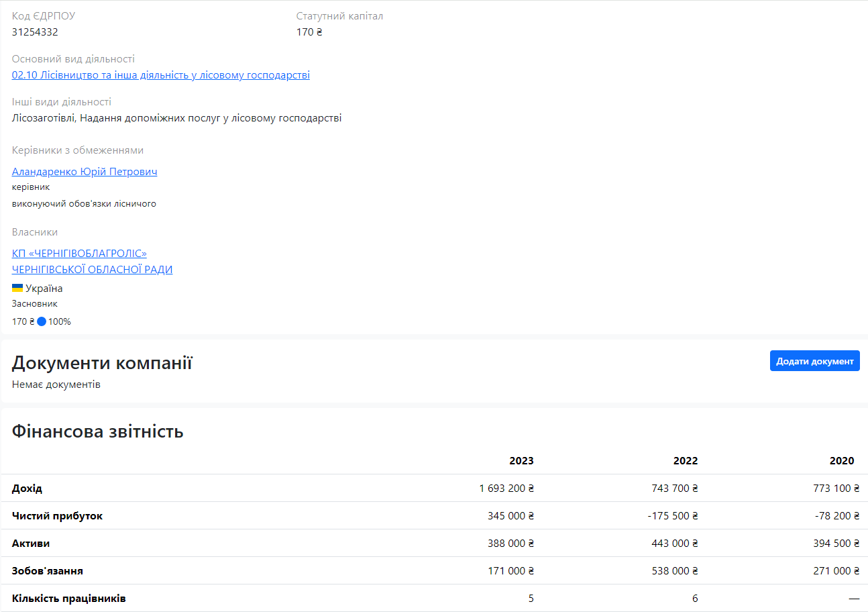Click the Документи компанії heading

(x=102, y=363)
